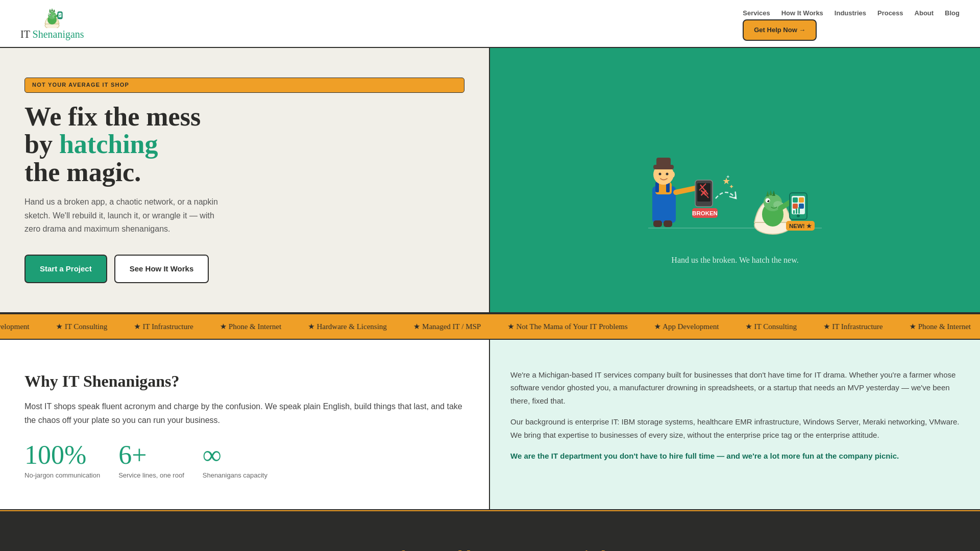The image size is (980, 551).
Task: Open the IT Shenanigans home link text
Action: point(52,34)
